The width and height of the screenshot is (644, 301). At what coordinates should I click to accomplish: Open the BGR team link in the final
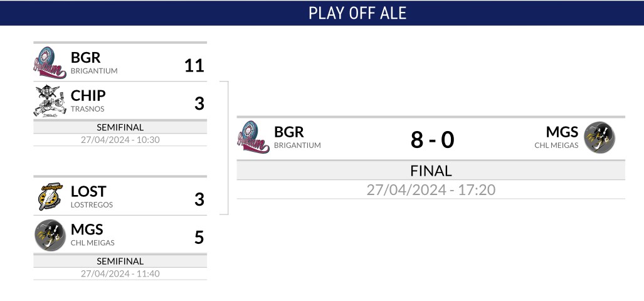pyautogui.click(x=288, y=132)
